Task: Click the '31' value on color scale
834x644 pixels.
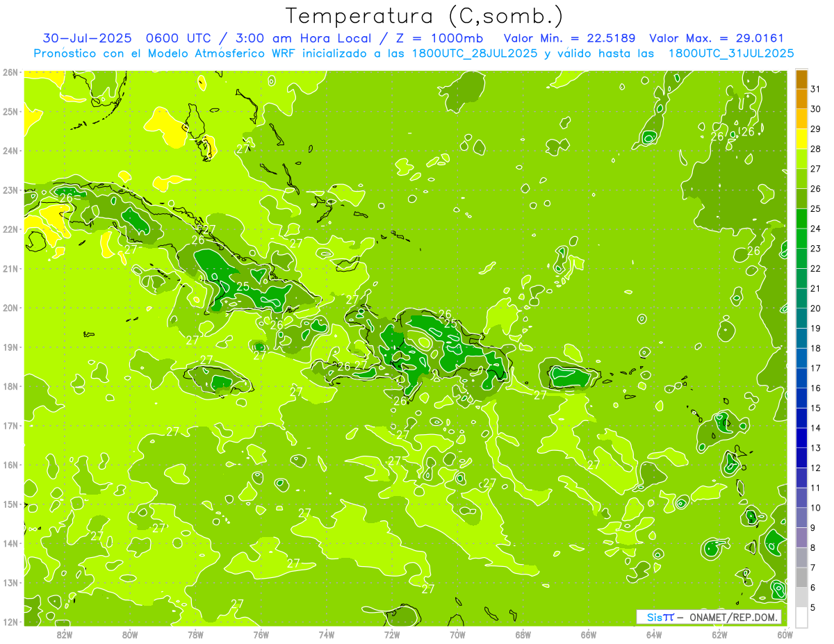Action: [x=815, y=88]
